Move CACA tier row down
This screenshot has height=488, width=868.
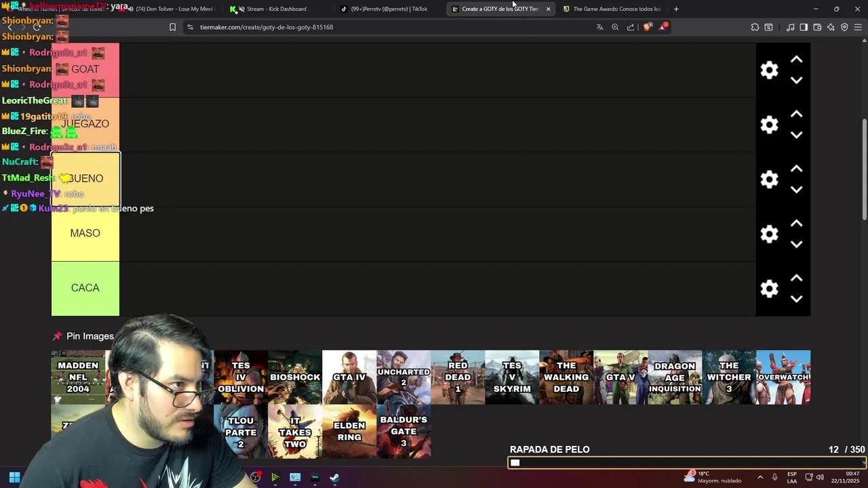(x=796, y=299)
